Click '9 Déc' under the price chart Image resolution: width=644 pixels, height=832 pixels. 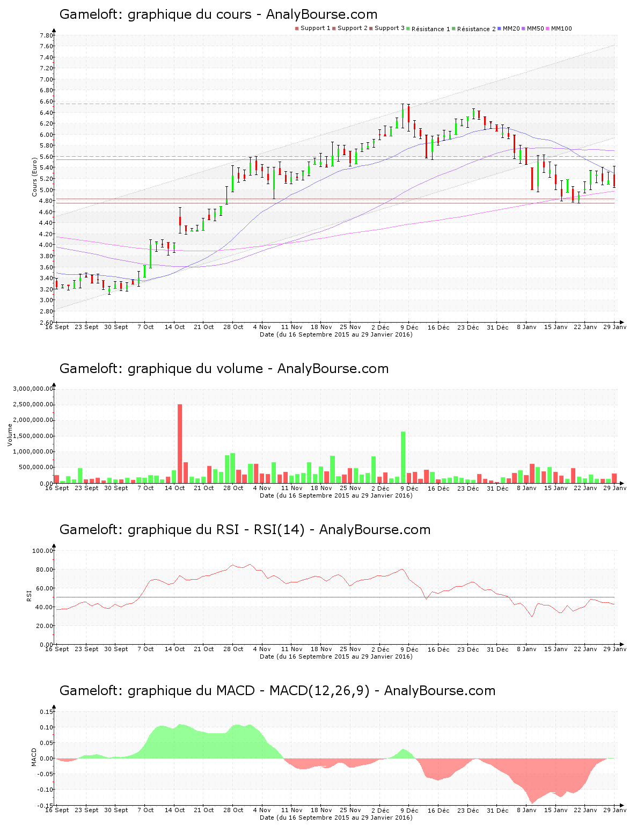pos(409,327)
